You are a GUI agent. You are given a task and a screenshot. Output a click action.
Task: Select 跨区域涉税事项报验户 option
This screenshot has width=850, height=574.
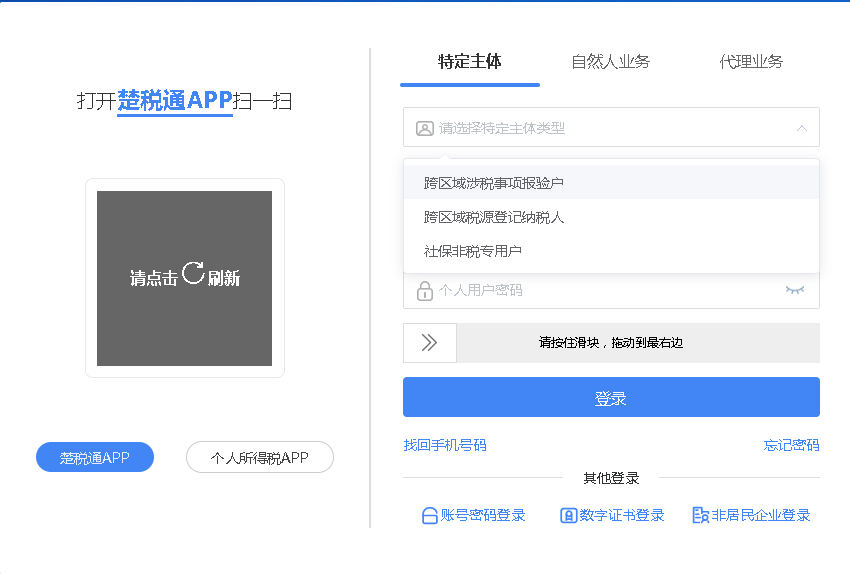point(611,183)
